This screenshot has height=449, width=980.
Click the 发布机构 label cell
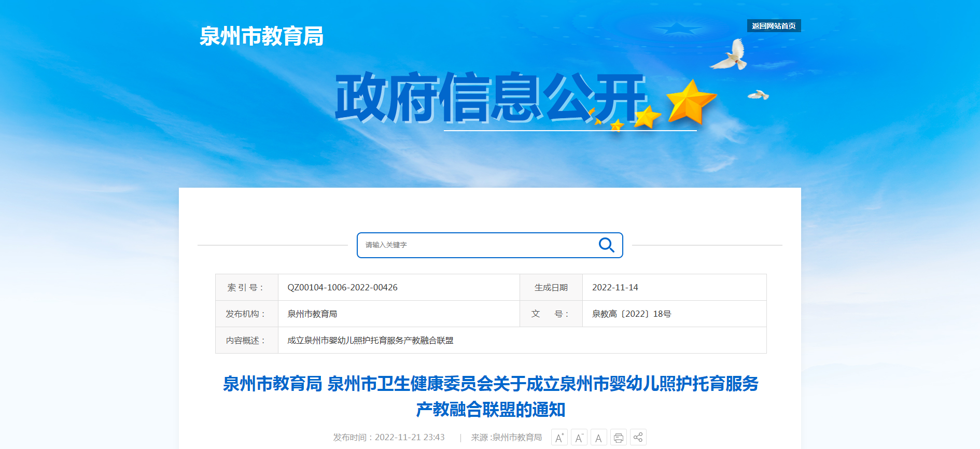247,314
